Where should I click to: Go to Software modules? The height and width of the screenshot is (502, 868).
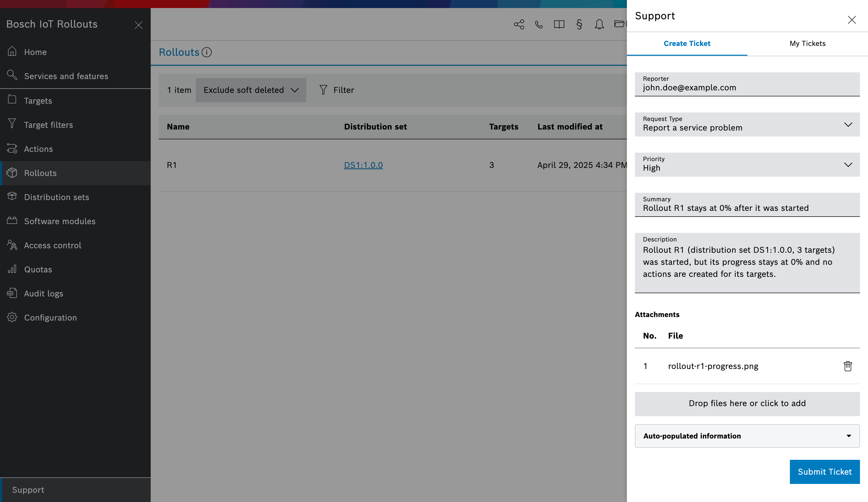(x=75, y=221)
